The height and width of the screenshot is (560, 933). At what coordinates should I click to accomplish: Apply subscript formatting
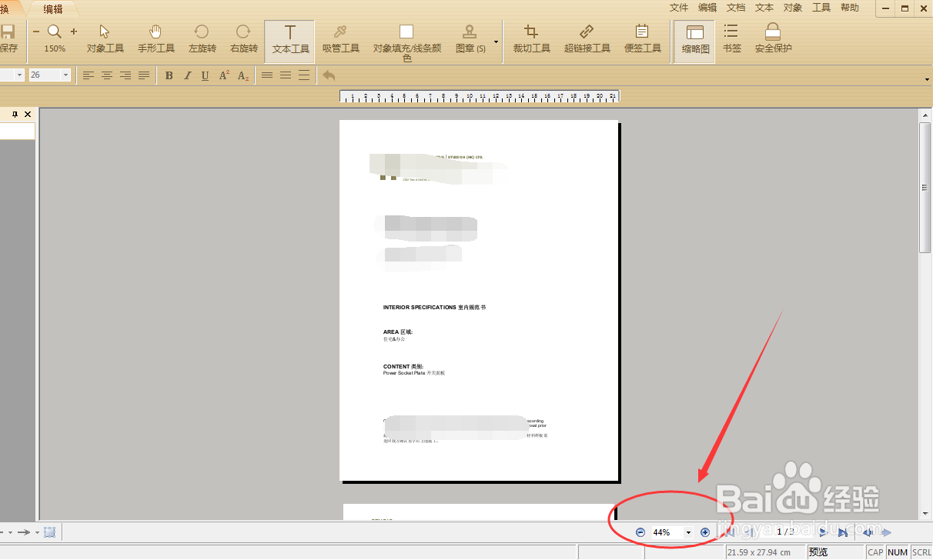pos(243,75)
